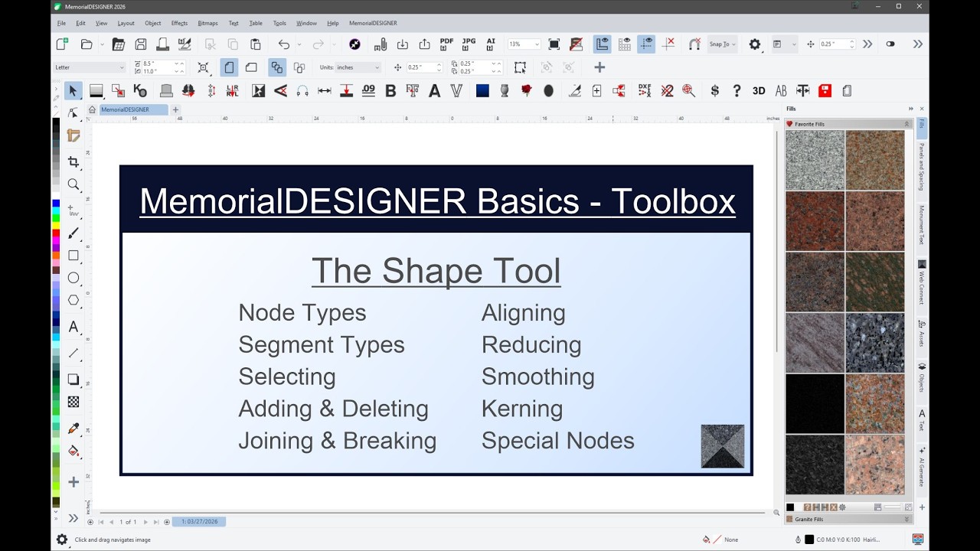This screenshot has height=551, width=980.
Task: Expand more toolbox tools chevron at bottom left
Action: click(73, 518)
